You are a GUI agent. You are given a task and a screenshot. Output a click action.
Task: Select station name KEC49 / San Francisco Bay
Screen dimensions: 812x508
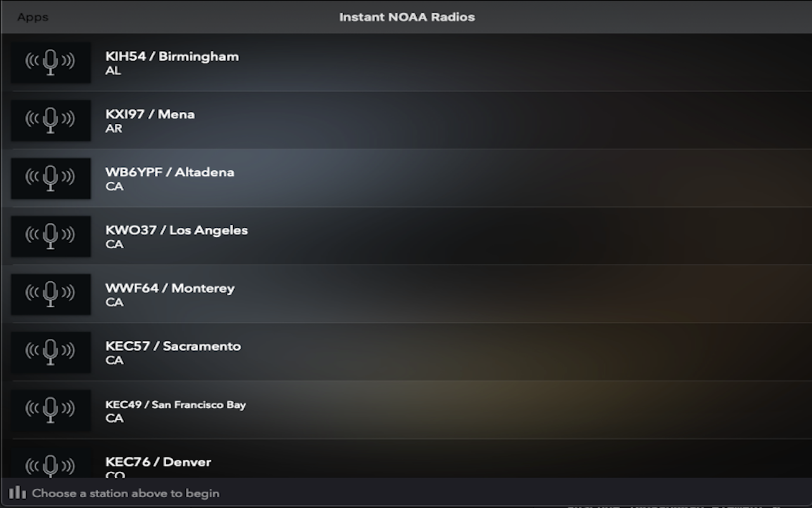176,404
